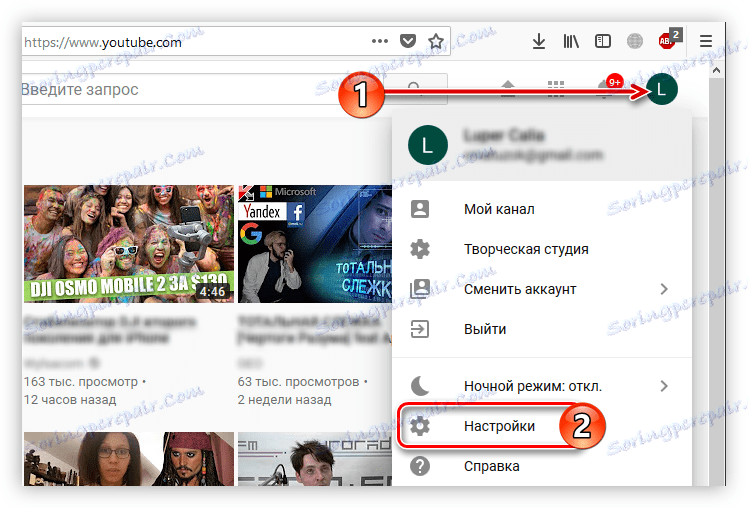The width and height of the screenshot is (748, 508).
Task: Open Справка menu entry
Action: (x=542, y=466)
